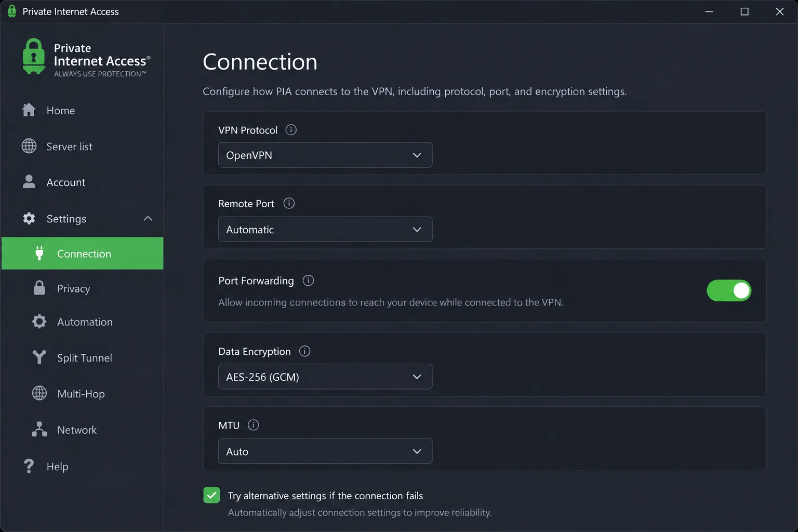Open the Data Encryption AES-256 dropdown
Screen dimensions: 798x532
[325, 377]
